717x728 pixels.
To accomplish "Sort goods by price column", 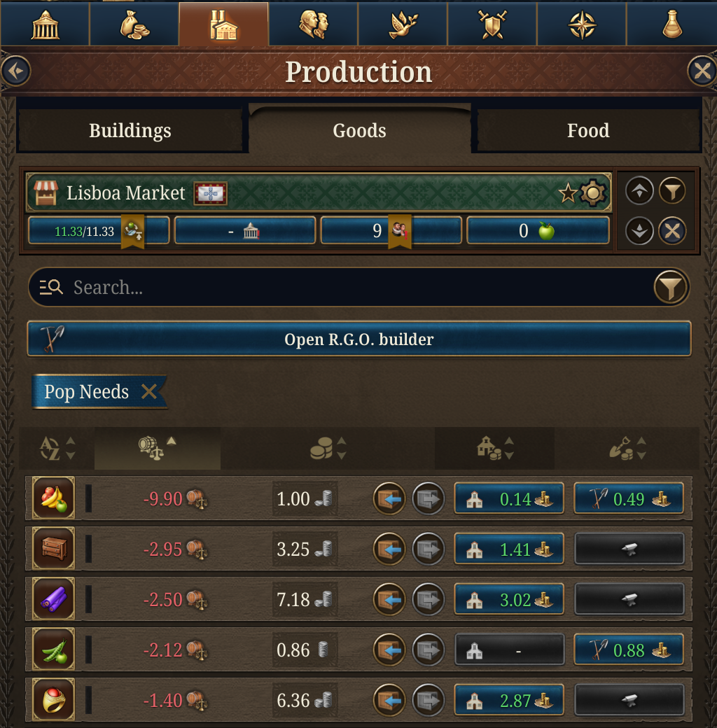I will (326, 448).
